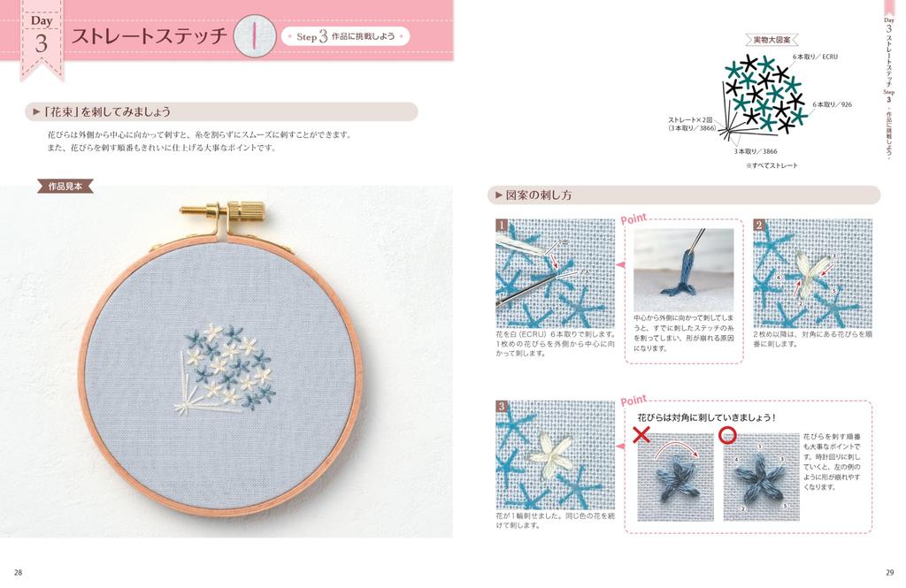
Task: Select the 「花束」を刺してみましょう heading bar
Action: coord(222,111)
